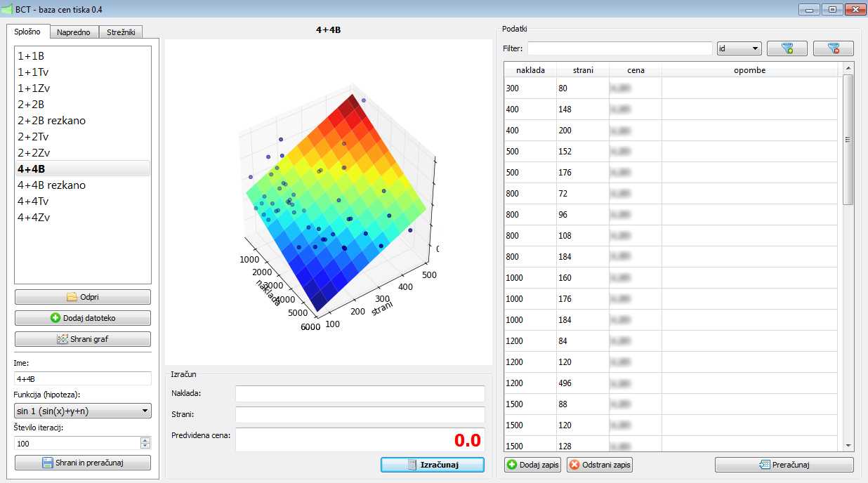This screenshot has height=483, width=868.
Task: Click the Preračunaj button
Action: coord(784,465)
